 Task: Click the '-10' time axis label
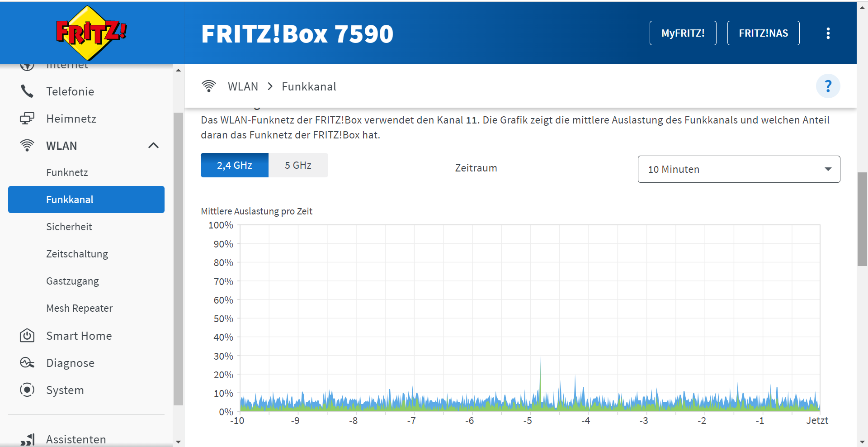coord(237,421)
